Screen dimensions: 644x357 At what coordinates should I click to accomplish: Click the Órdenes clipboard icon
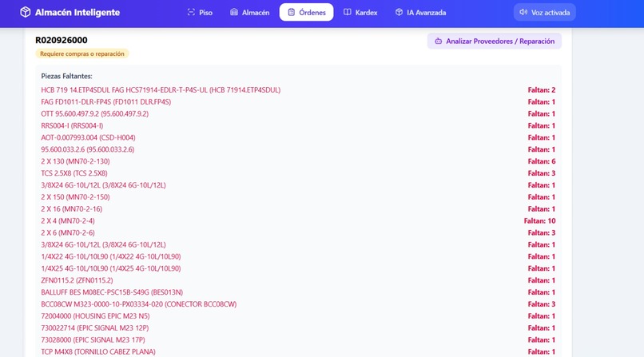click(x=291, y=12)
